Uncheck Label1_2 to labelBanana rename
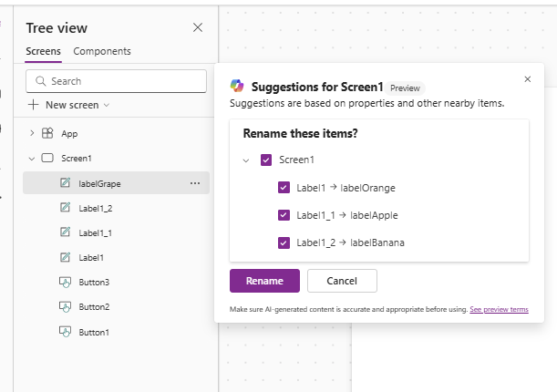This screenshot has width=557, height=392. point(284,242)
